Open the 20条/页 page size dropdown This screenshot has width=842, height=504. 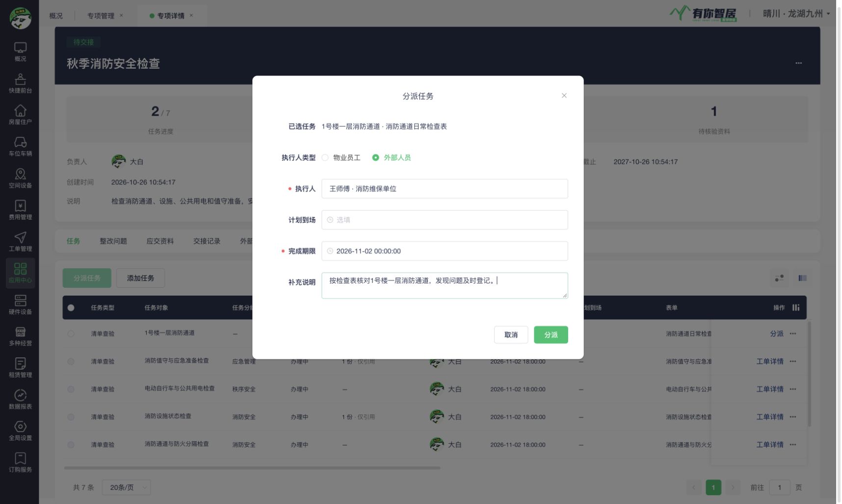click(x=127, y=487)
